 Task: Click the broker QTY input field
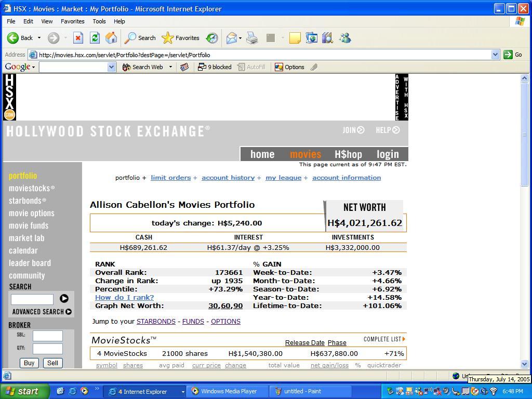[47, 349]
